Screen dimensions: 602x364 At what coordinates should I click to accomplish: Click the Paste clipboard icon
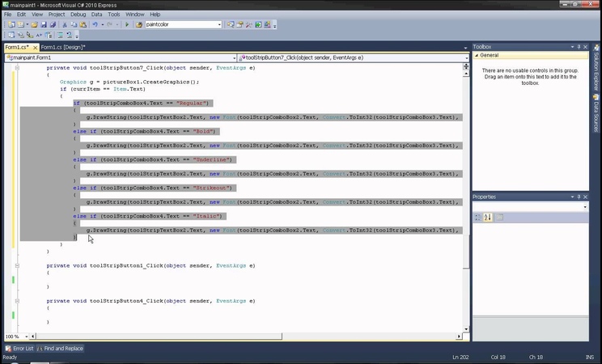[83, 24]
